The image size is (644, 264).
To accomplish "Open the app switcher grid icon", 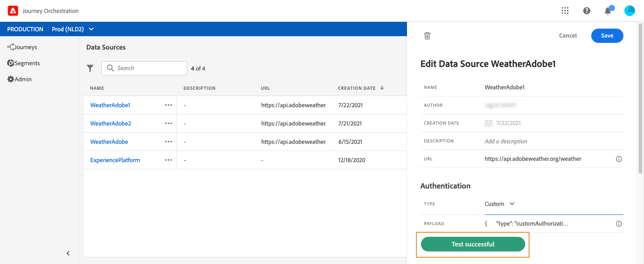I will [x=565, y=11].
